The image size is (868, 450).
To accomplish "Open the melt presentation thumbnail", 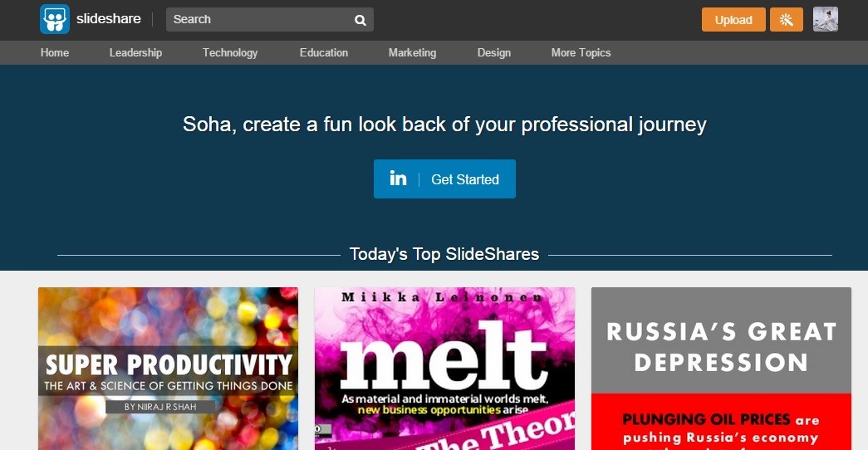I will (x=444, y=369).
